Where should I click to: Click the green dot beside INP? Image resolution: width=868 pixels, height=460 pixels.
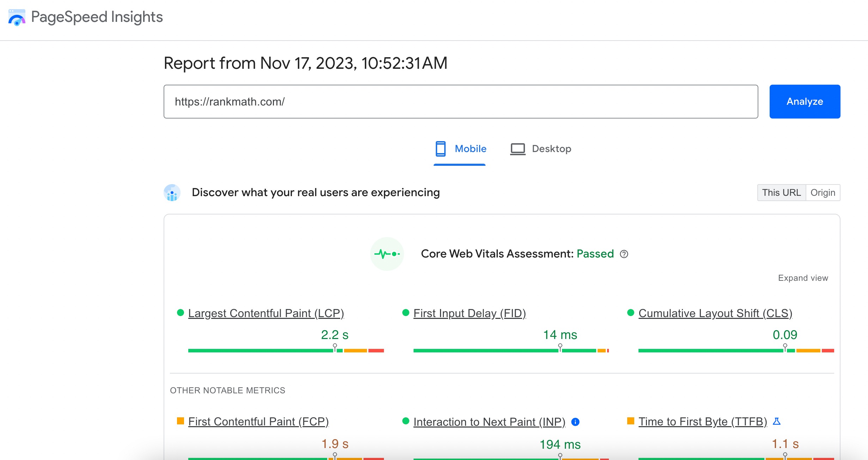(405, 421)
